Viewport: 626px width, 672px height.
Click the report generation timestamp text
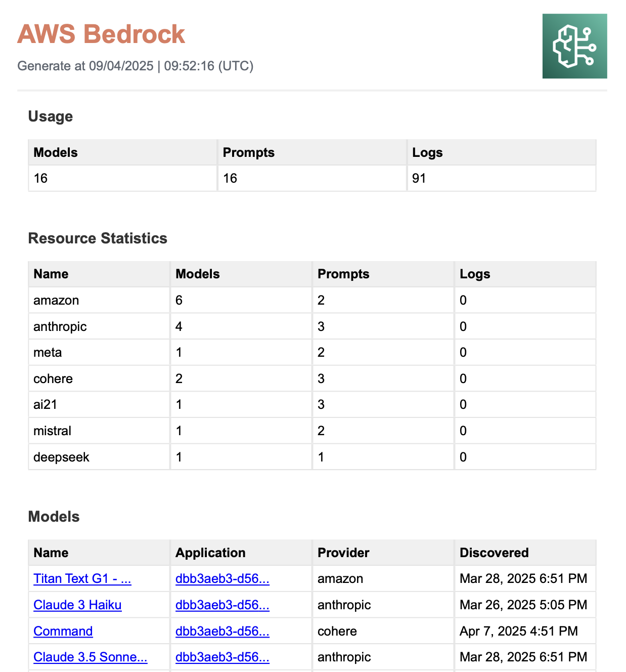136,66
